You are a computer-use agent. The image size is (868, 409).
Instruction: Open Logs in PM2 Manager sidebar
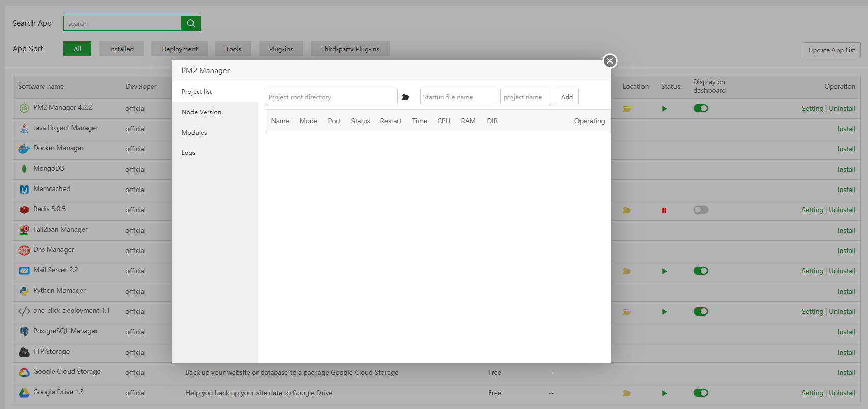(188, 153)
